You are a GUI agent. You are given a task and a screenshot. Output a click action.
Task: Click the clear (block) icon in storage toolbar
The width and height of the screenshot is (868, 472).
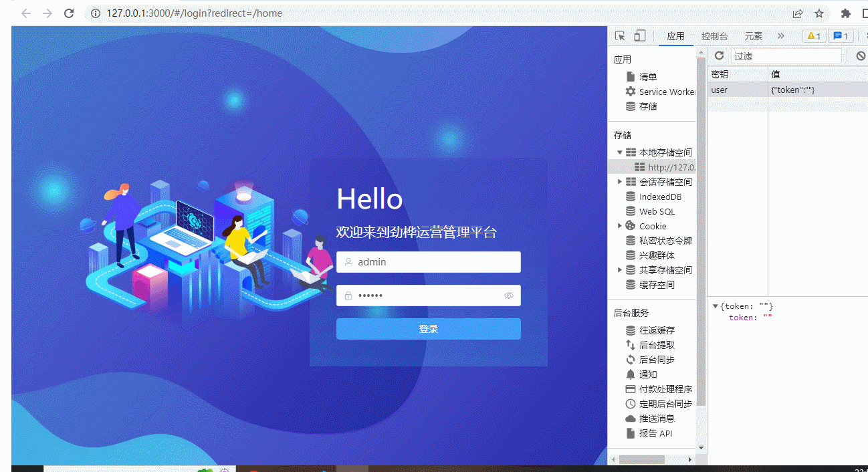[x=862, y=55]
